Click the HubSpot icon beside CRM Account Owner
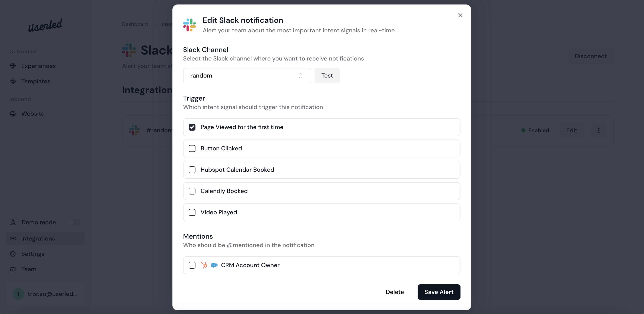Viewport: 644px width, 314px height. click(x=204, y=265)
